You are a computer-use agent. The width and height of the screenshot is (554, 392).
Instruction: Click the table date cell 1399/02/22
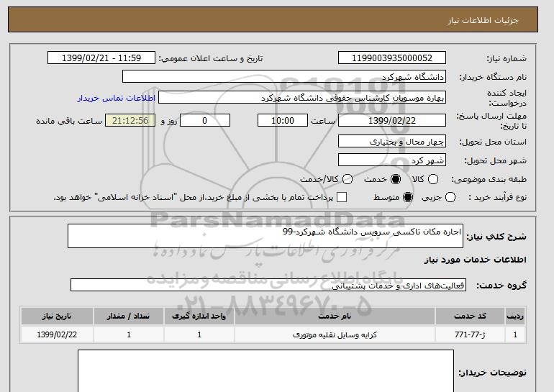pyautogui.click(x=57, y=334)
